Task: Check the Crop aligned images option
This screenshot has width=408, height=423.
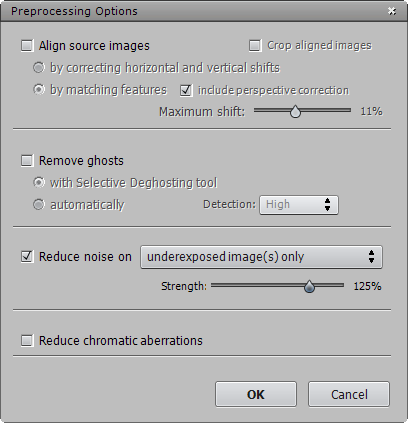Action: (x=255, y=46)
